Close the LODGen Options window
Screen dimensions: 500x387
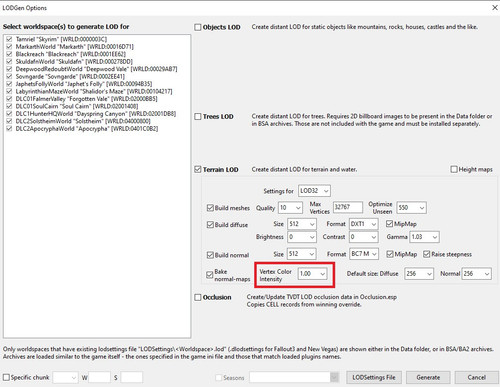pyautogui.click(x=495, y=8)
